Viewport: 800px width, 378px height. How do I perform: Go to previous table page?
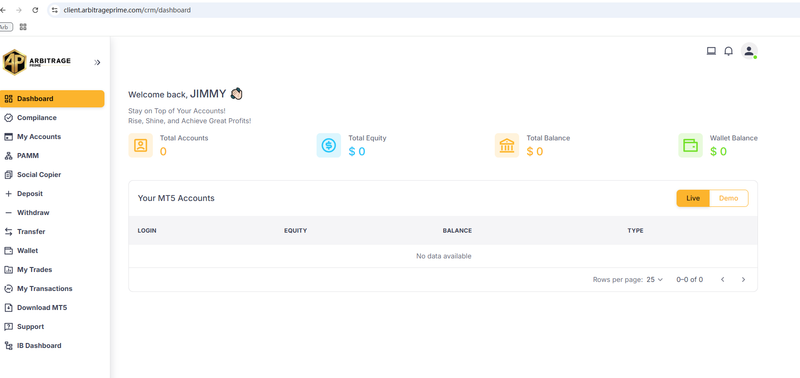(x=722, y=280)
